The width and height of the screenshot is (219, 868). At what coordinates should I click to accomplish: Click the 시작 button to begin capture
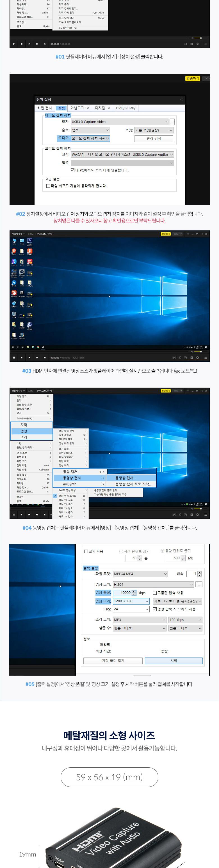point(174,661)
